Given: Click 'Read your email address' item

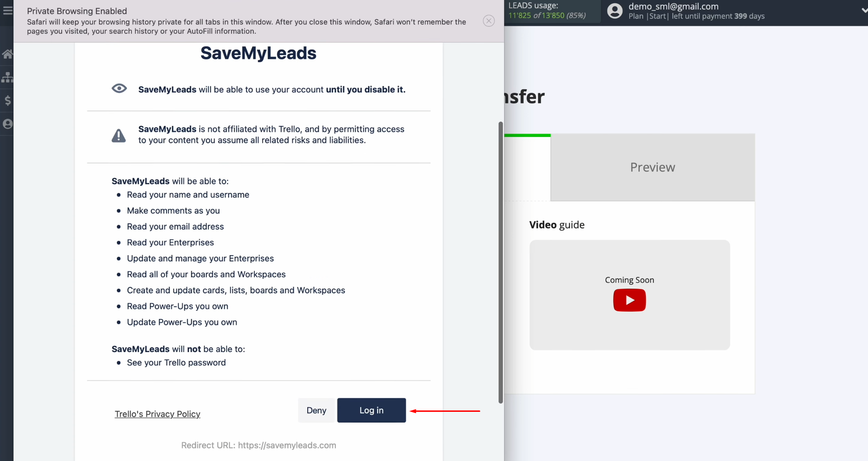Looking at the screenshot, I should pyautogui.click(x=175, y=226).
